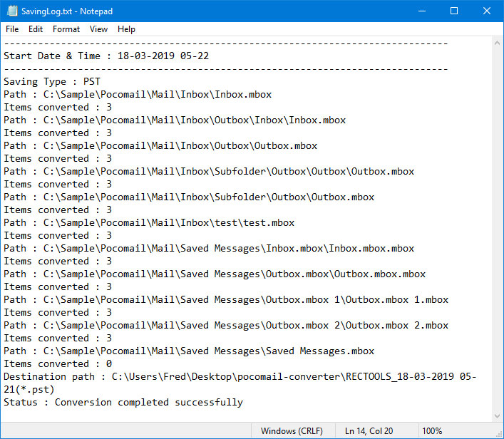
Task: Click the scrollbar up arrow
Action: [497, 43]
